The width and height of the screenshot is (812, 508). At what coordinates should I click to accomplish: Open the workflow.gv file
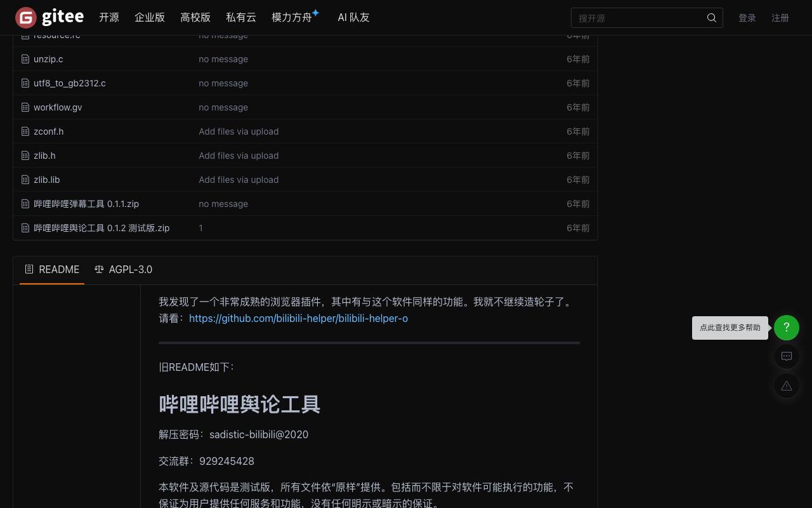coord(58,107)
